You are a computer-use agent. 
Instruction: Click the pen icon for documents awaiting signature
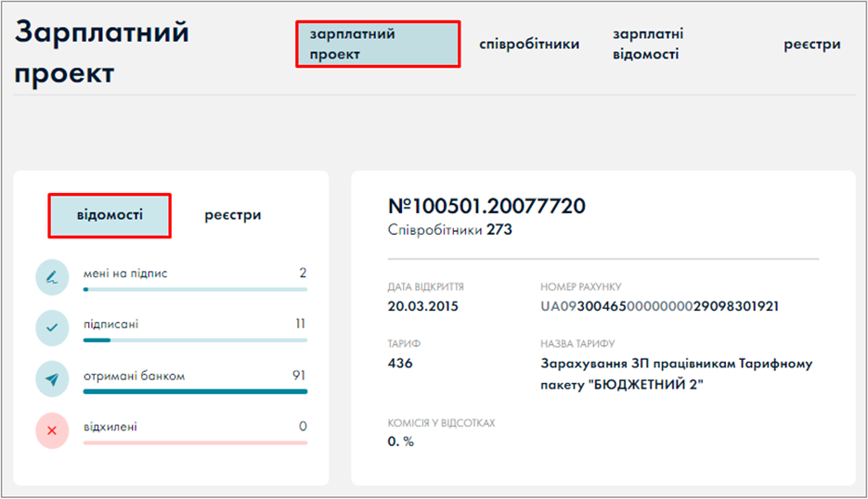tap(52, 276)
